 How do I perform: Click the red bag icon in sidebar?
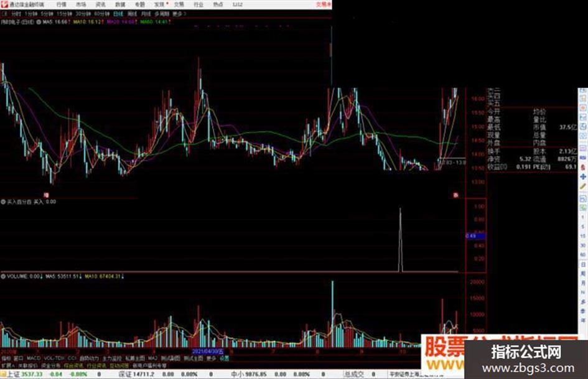pyautogui.click(x=583, y=168)
